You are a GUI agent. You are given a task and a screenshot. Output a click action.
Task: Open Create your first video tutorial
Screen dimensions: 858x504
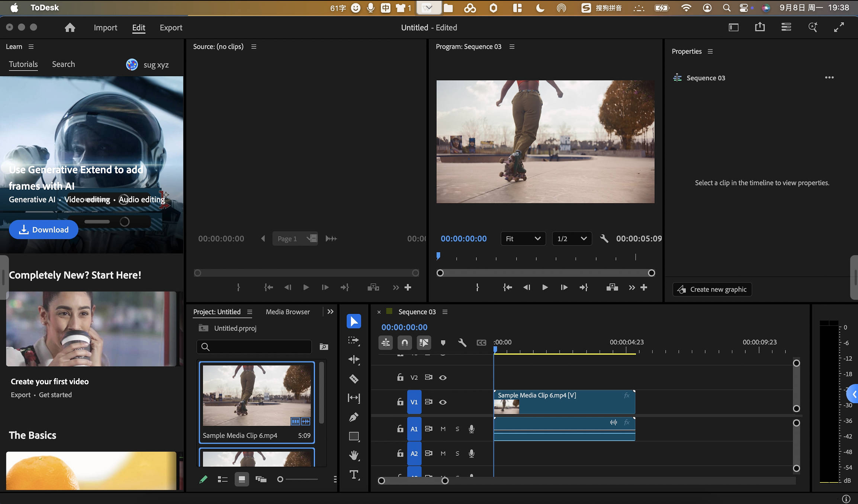[x=91, y=329]
